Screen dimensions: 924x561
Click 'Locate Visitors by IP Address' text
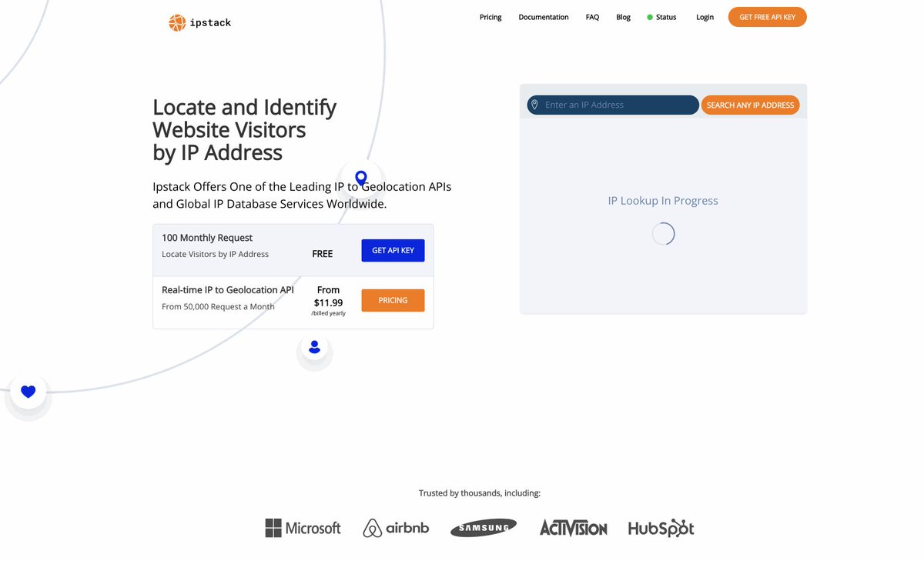(216, 255)
